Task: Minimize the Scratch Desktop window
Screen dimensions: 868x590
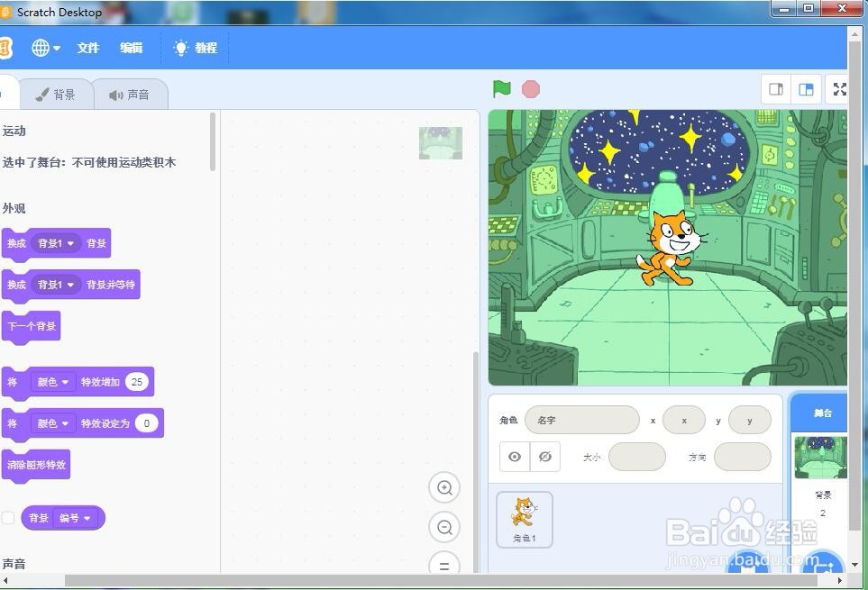Action: (x=783, y=9)
